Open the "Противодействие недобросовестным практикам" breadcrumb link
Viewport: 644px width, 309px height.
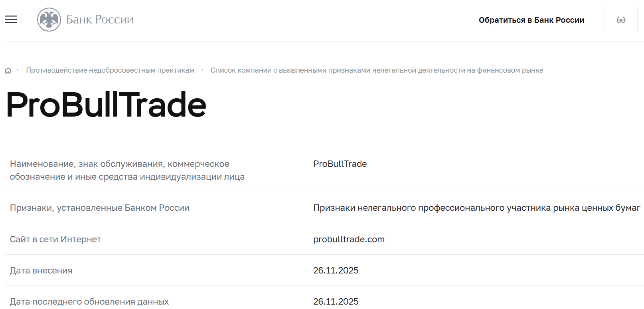point(110,70)
